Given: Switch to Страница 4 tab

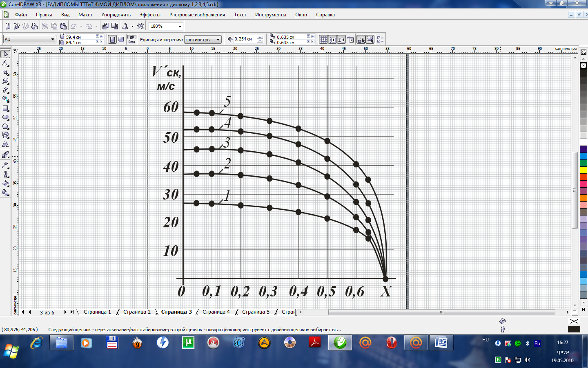Looking at the screenshot, I should pos(216,312).
